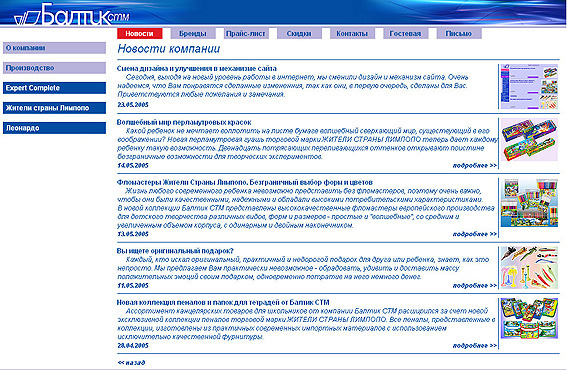Open the pearl gouache paints thumbnail
Viewport: 567px width, 370px height.
(x=529, y=140)
